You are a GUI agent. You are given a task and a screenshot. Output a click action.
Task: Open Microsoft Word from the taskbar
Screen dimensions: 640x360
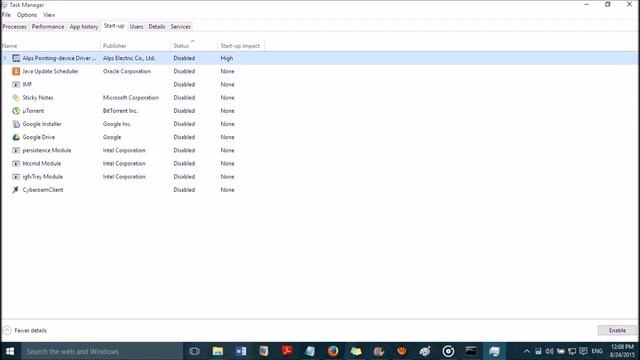[x=241, y=351]
